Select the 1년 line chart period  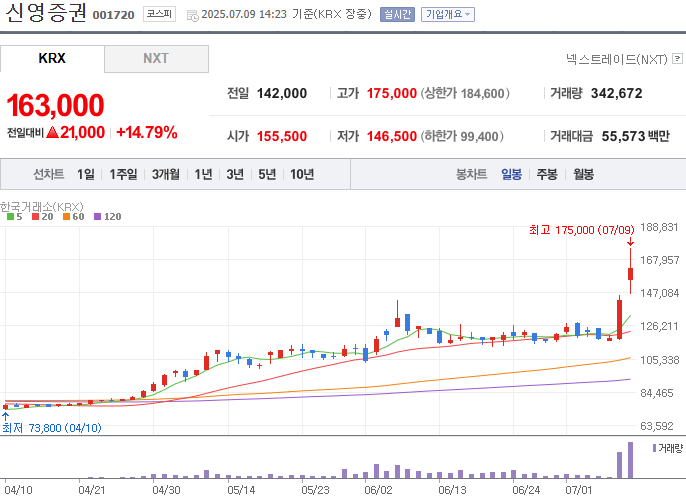point(203,174)
